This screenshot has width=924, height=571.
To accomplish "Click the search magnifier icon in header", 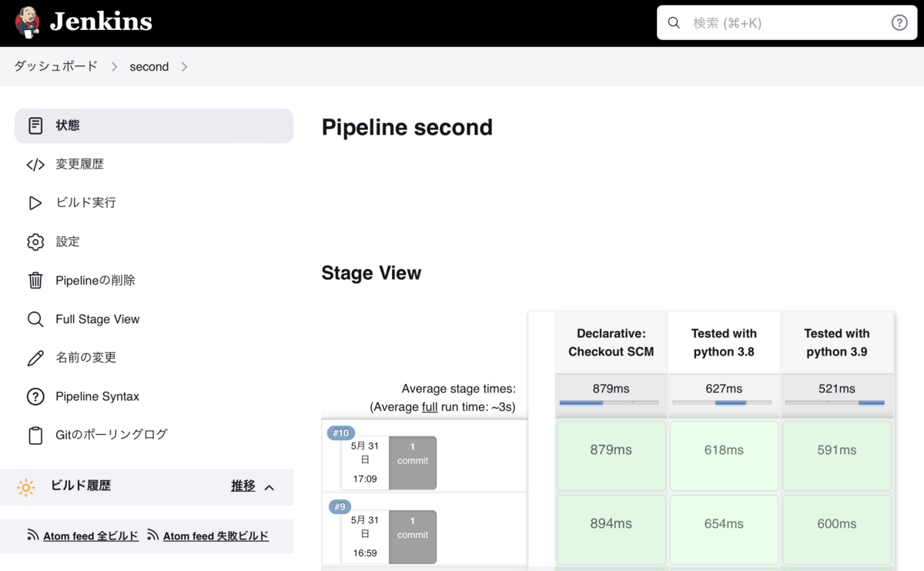I will click(674, 23).
